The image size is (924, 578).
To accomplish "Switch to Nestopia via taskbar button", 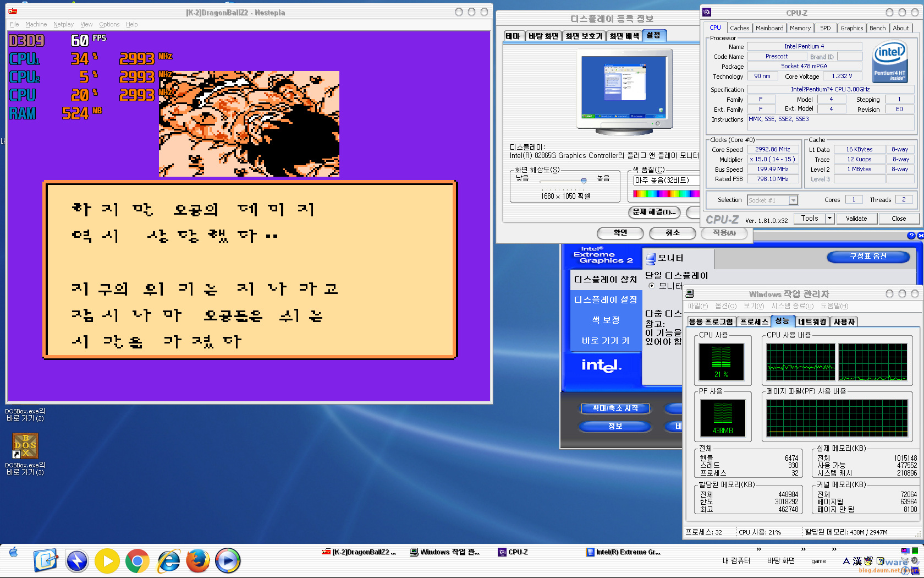I will 359,552.
